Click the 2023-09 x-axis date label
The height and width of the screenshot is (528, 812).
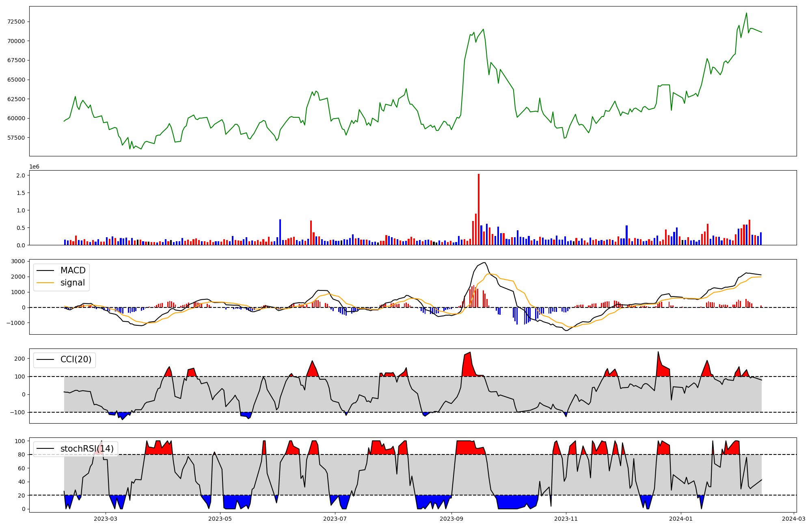point(451,519)
